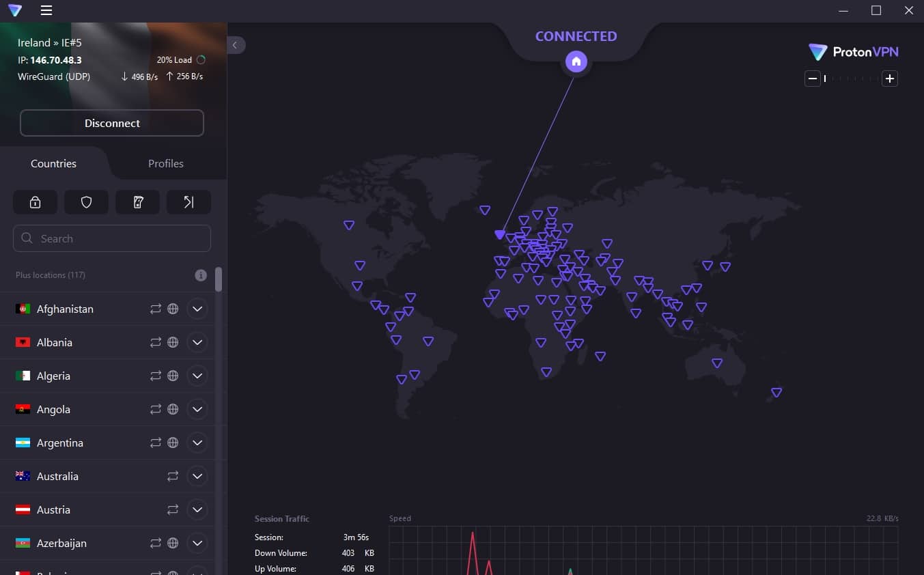The image size is (924, 575).
Task: Switch to the Countries tab
Action: tap(53, 163)
